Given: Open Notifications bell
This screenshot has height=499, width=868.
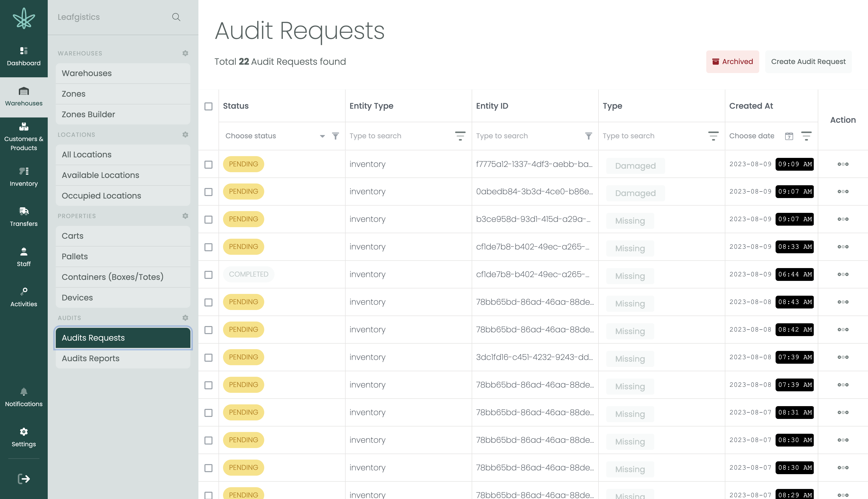Looking at the screenshot, I should (24, 397).
